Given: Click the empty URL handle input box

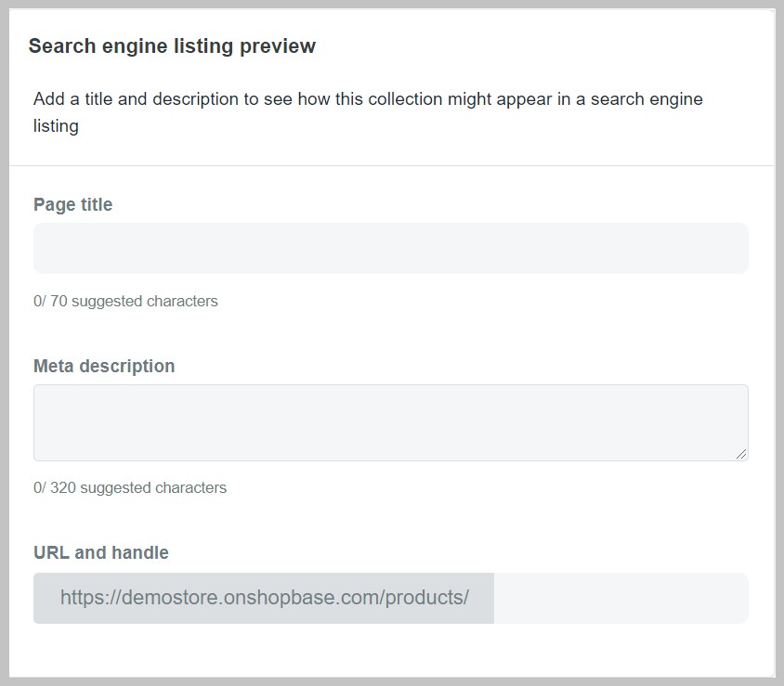Looking at the screenshot, I should coord(620,598).
